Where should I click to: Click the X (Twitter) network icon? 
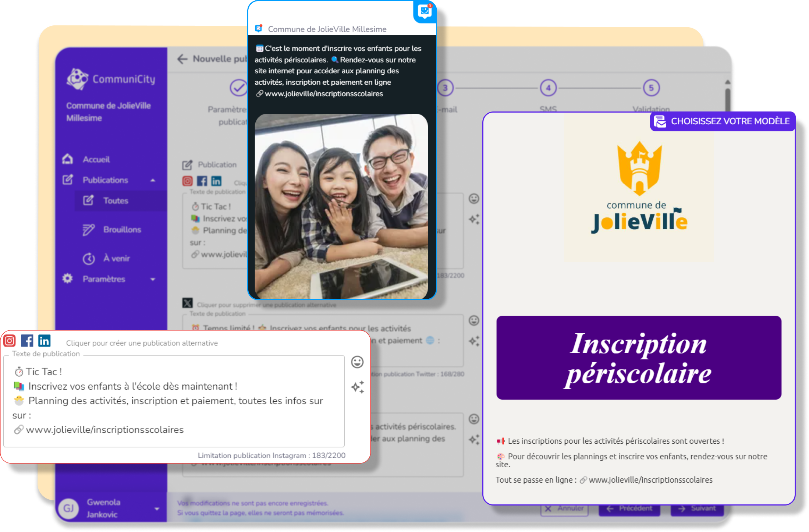click(188, 303)
